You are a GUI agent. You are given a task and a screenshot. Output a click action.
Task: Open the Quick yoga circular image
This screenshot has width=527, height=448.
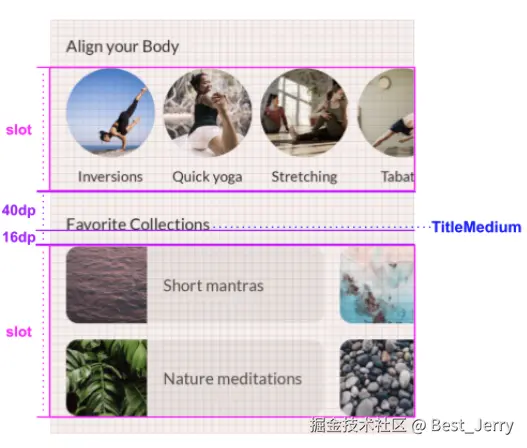[207, 113]
